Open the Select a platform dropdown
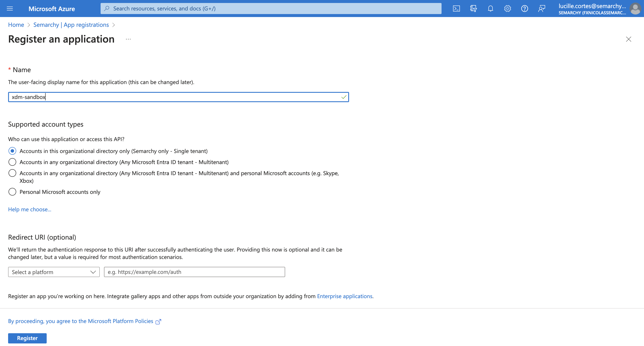The height and width of the screenshot is (346, 644). [53, 272]
